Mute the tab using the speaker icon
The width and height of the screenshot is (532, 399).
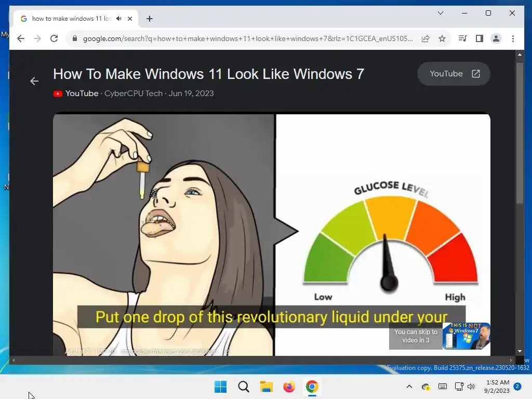(x=119, y=19)
